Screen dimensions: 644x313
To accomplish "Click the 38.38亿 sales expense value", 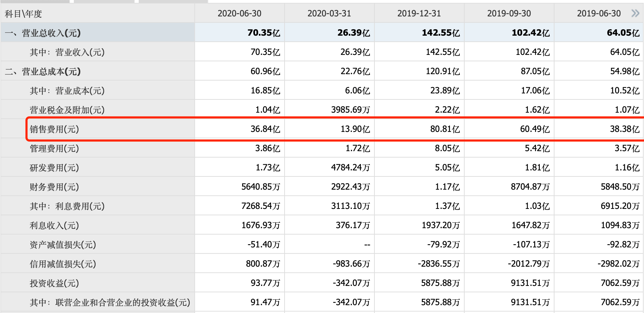I will pyautogui.click(x=625, y=129).
